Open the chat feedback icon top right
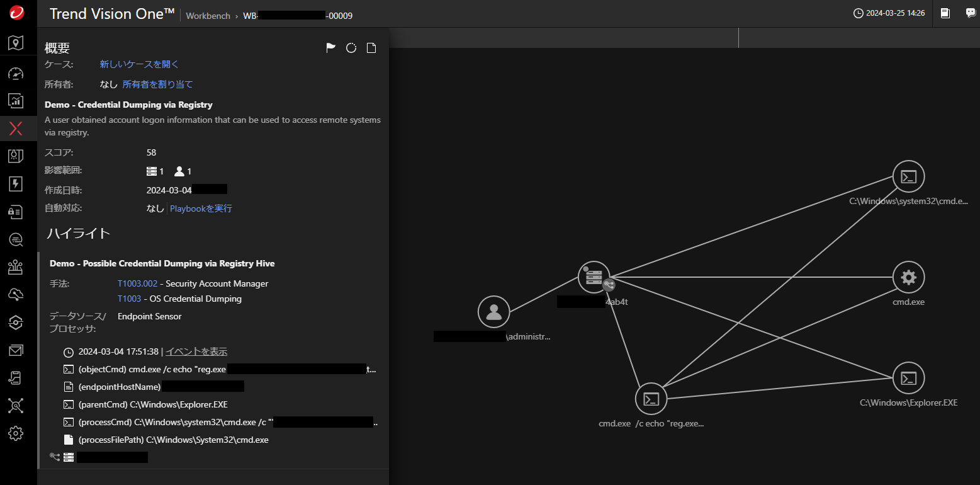 point(971,13)
